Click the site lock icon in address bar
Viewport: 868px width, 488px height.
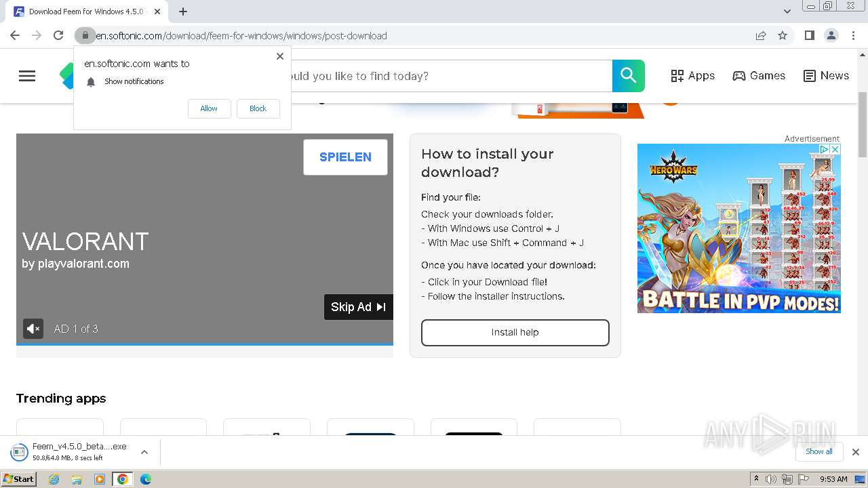[85, 35]
